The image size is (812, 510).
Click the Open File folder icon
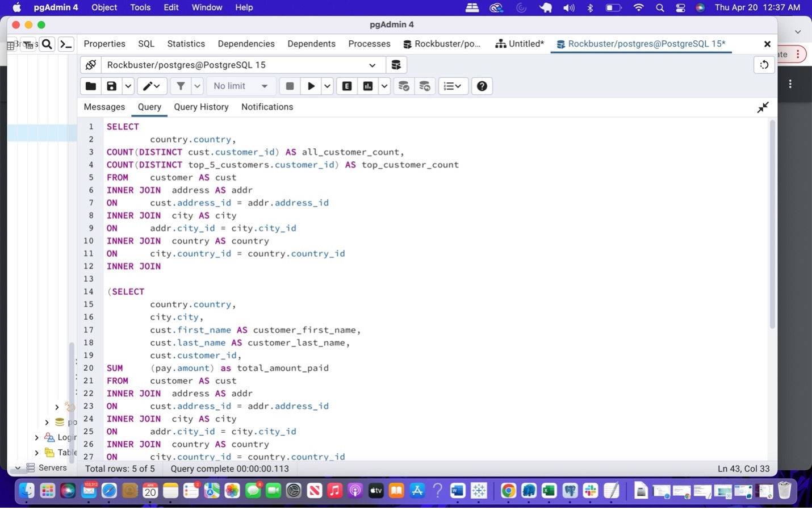click(x=90, y=86)
